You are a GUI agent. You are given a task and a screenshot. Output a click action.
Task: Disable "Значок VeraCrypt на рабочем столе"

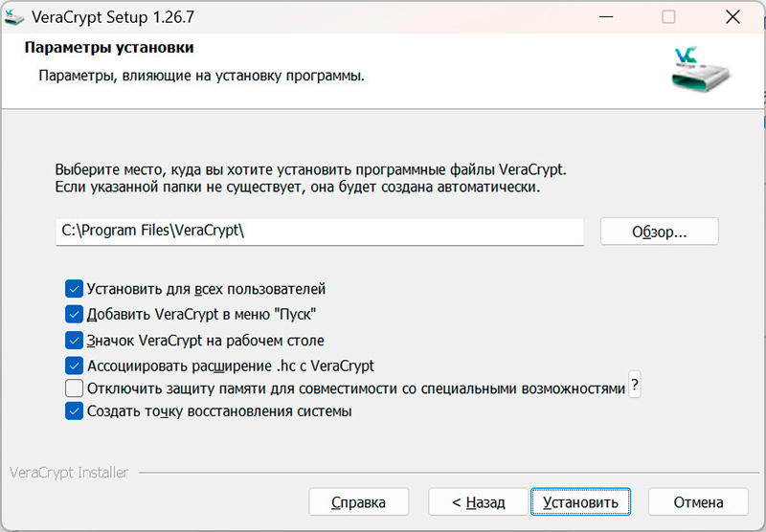74,340
